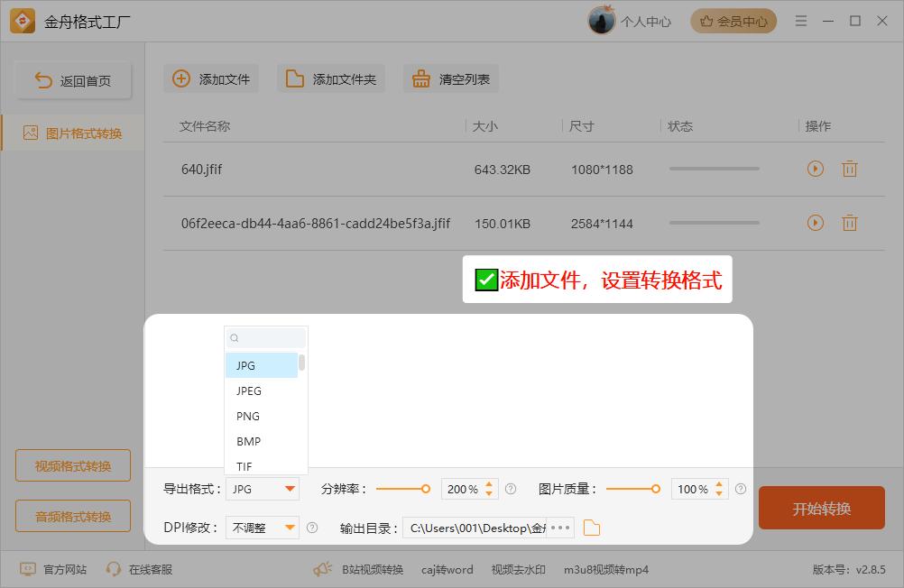Switch to video format conversion
Screen dimensions: 904x588
pos(73,466)
